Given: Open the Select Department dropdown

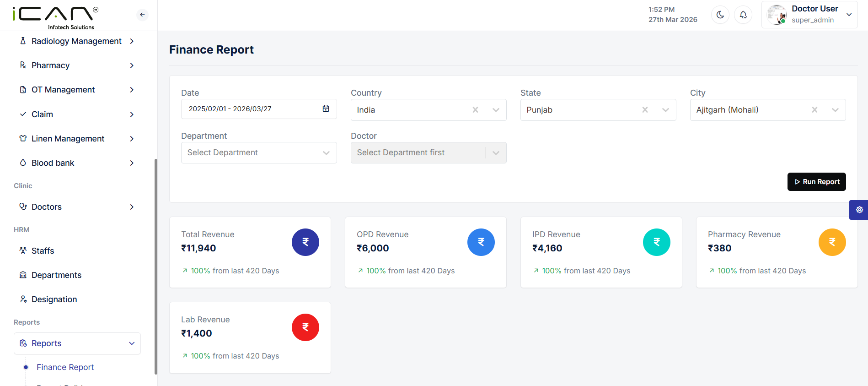Looking at the screenshot, I should [258, 152].
